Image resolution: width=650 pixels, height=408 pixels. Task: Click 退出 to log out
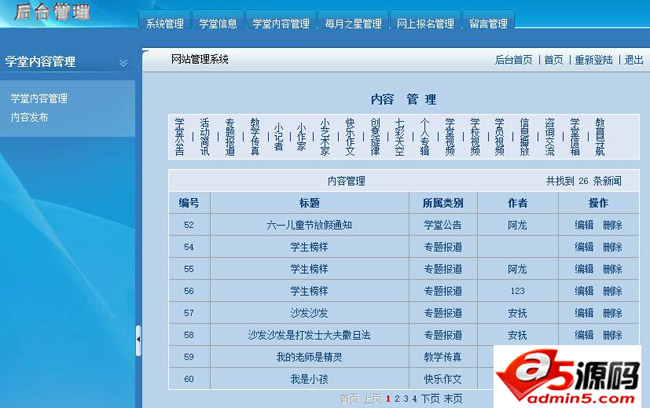coord(634,60)
